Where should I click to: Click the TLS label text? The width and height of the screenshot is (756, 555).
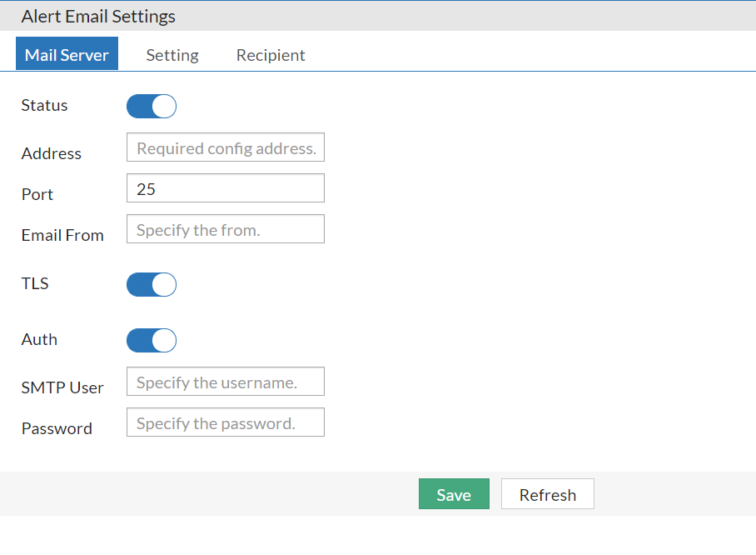click(35, 283)
